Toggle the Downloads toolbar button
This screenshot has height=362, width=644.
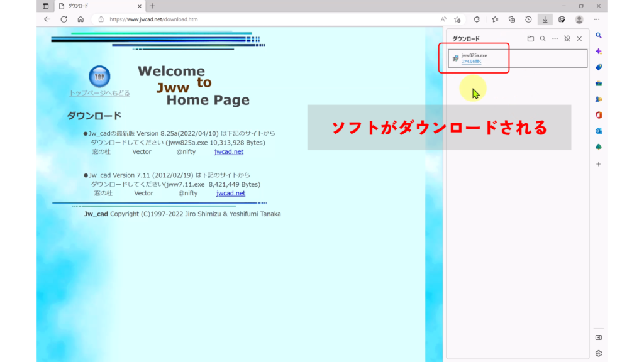click(545, 19)
